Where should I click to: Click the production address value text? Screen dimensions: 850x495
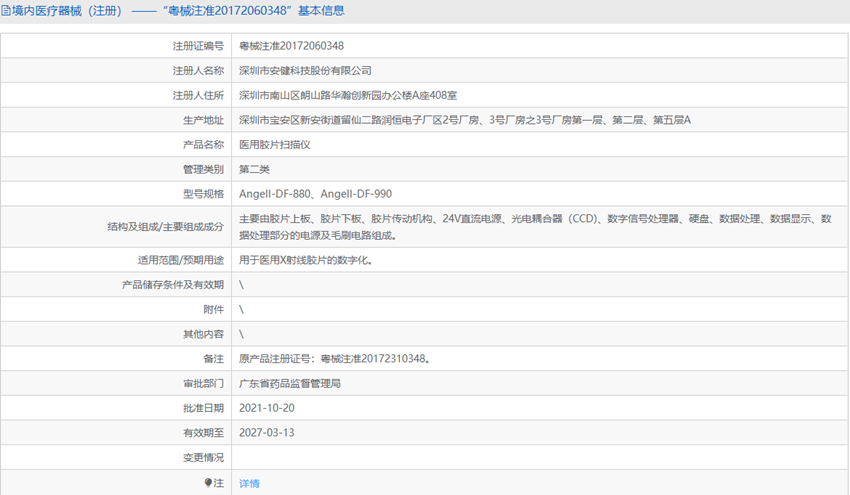pyautogui.click(x=465, y=120)
